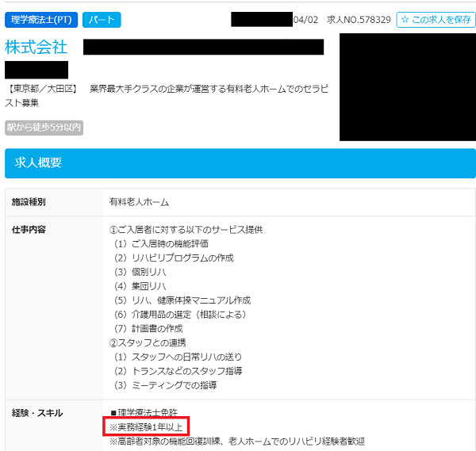This screenshot has width=476, height=451.
Task: Click (3) 個別リハ line
Action: tap(140, 272)
